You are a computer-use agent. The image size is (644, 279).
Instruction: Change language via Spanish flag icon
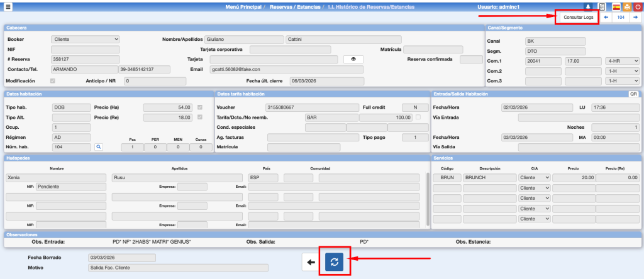pos(615,7)
